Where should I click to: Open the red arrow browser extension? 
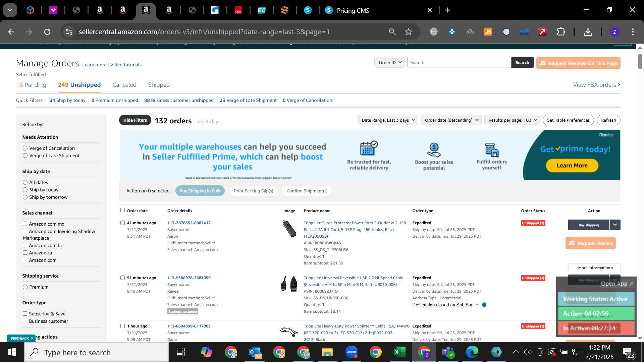(x=542, y=32)
